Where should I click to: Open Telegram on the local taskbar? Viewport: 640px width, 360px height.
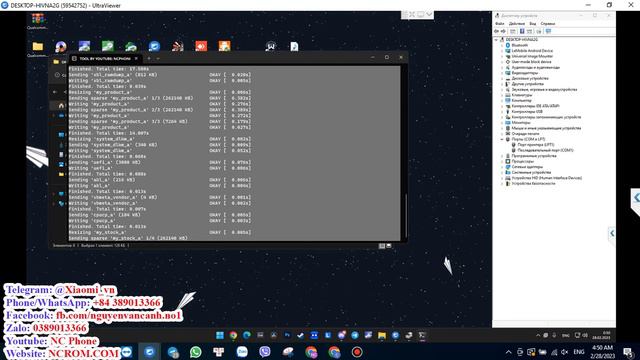coord(173,352)
